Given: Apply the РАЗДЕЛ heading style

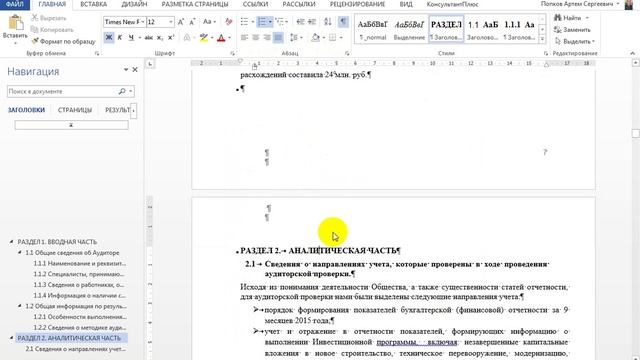Looking at the screenshot, I should 446,30.
